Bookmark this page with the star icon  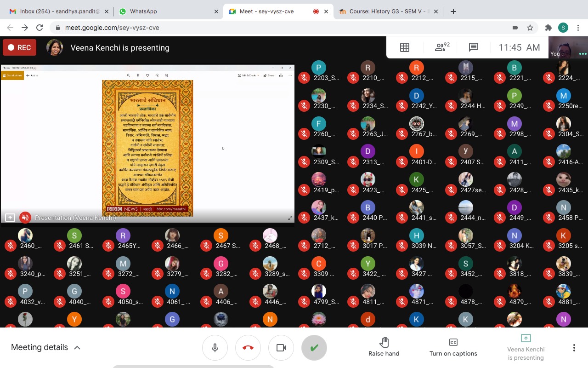(530, 28)
